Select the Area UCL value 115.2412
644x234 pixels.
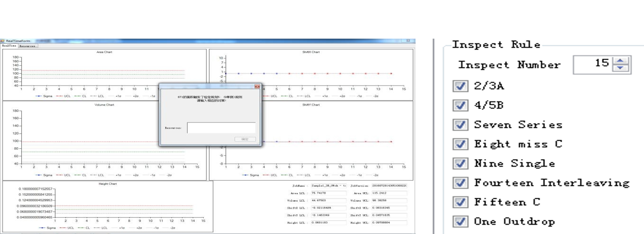point(389,193)
